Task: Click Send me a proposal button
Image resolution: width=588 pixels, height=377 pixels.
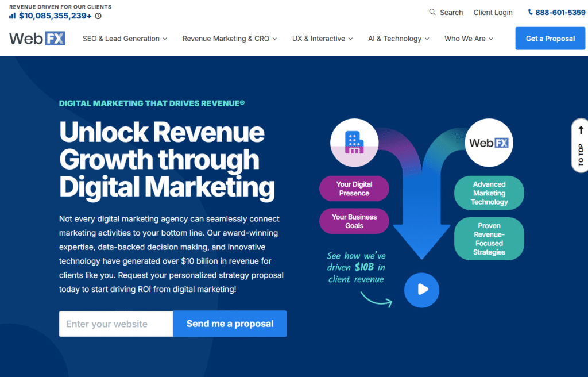Action: click(230, 324)
